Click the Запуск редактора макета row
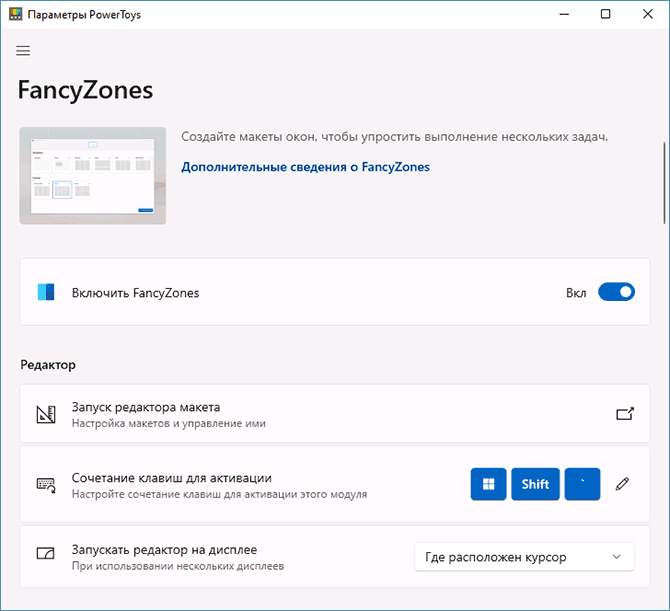 [335, 414]
